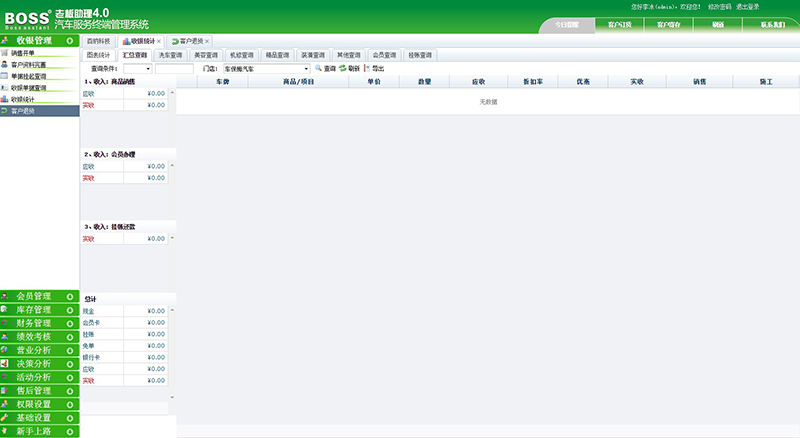Click the 收银单据查询 sidebar icon
Viewport: 800px width, 438px height.
click(x=5, y=87)
